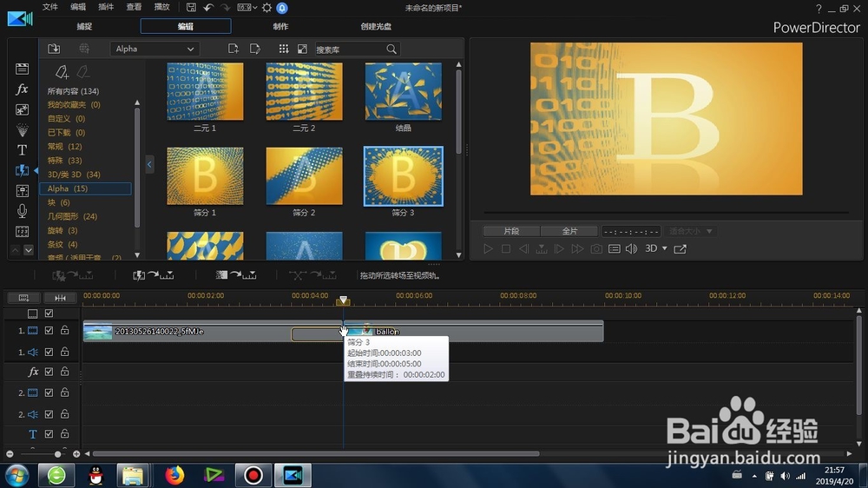Open the Title Room T icon
The height and width of the screenshot is (488, 868).
(x=23, y=150)
